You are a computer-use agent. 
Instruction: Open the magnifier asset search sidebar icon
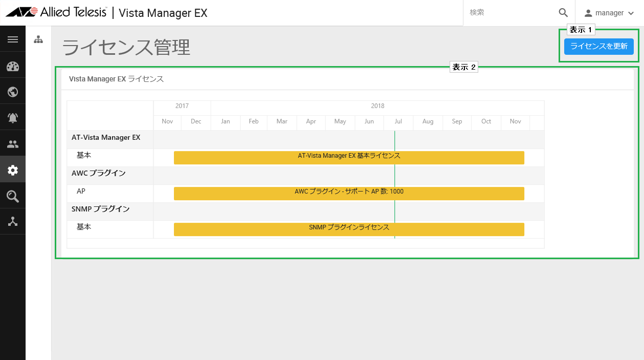coord(13,196)
